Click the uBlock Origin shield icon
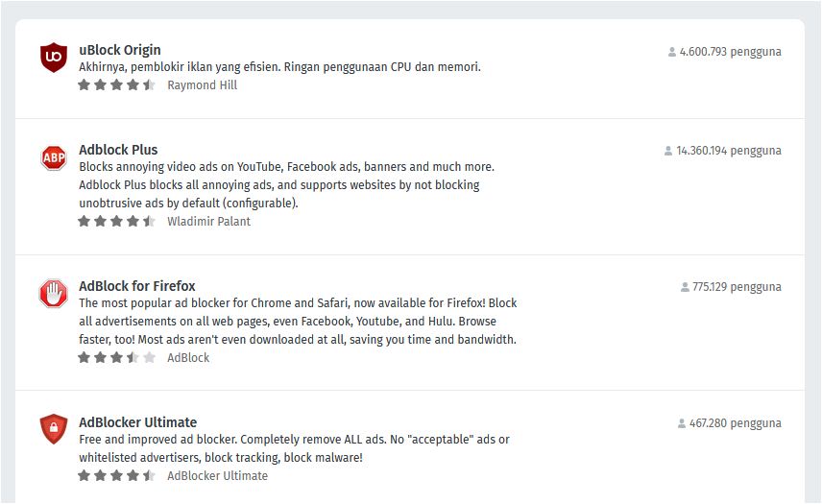The image size is (822, 504). (x=54, y=58)
